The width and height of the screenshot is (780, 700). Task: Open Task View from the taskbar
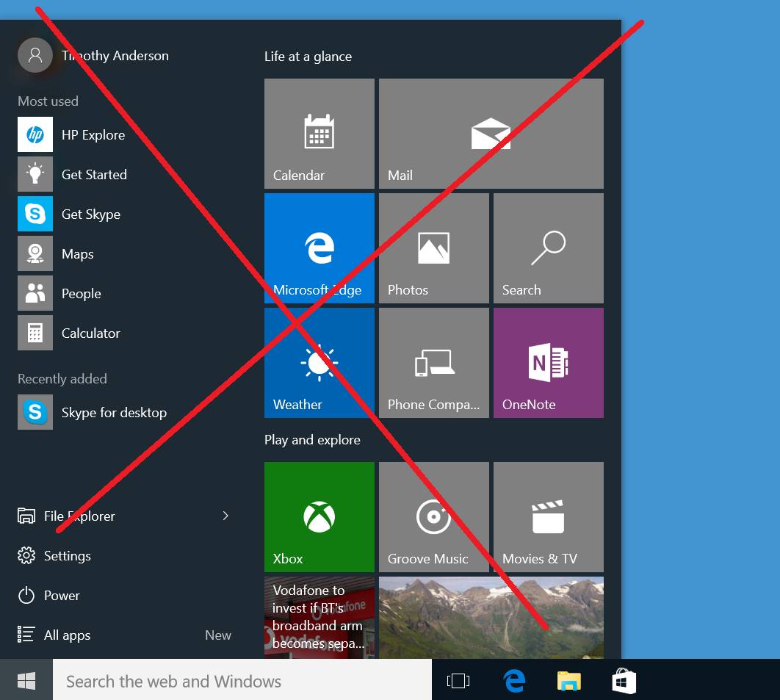tap(458, 681)
